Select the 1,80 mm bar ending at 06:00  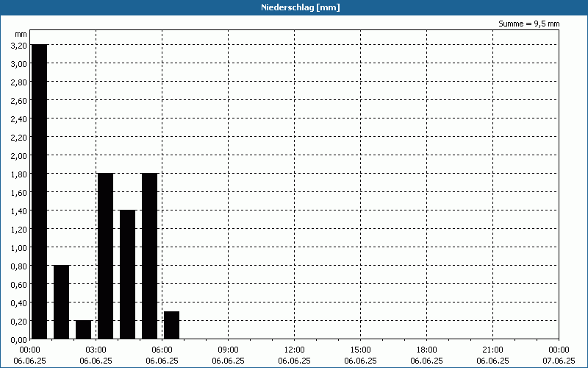(150, 256)
